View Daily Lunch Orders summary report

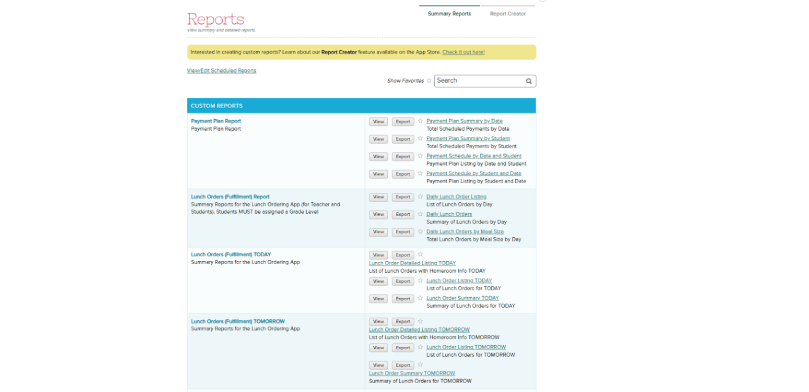378,215
